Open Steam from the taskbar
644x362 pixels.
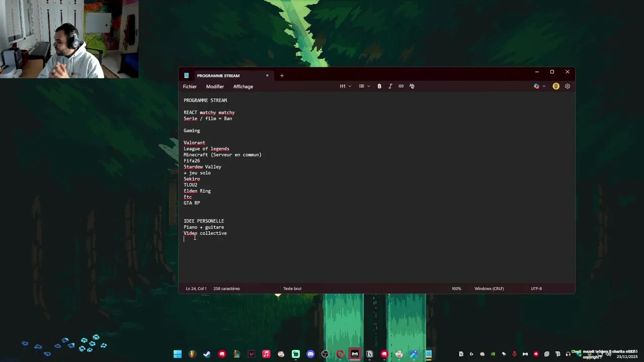tap(207, 354)
